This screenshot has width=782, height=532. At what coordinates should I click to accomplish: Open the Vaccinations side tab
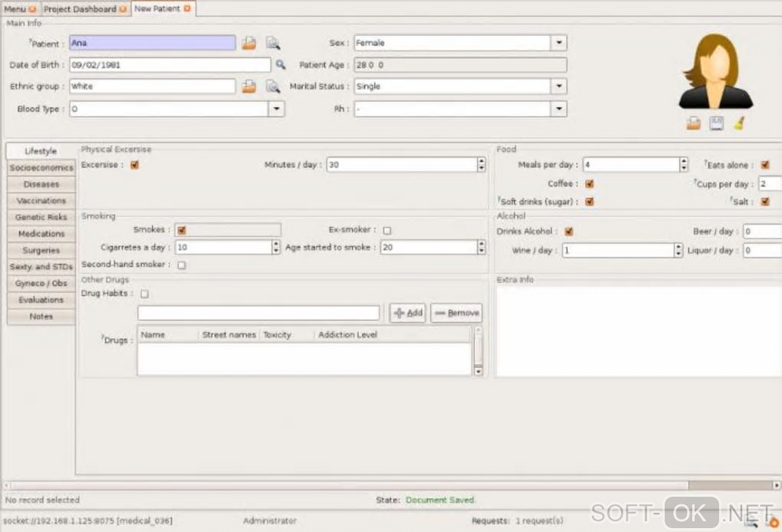click(41, 200)
